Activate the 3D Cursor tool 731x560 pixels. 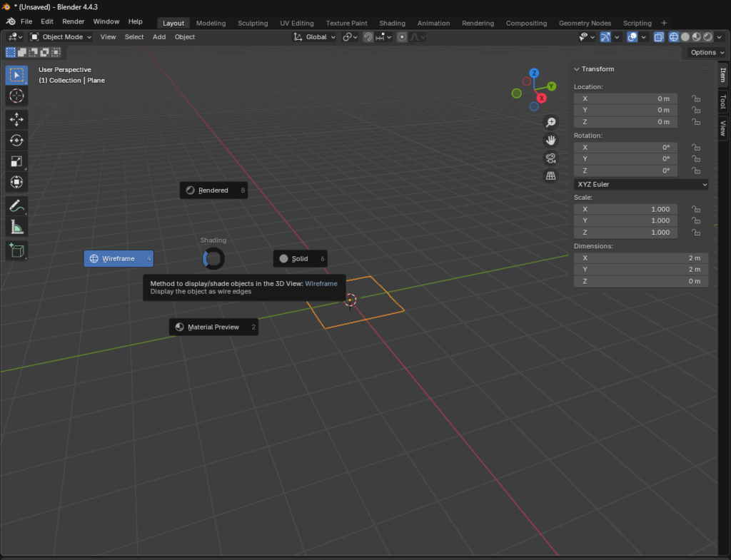pos(16,96)
